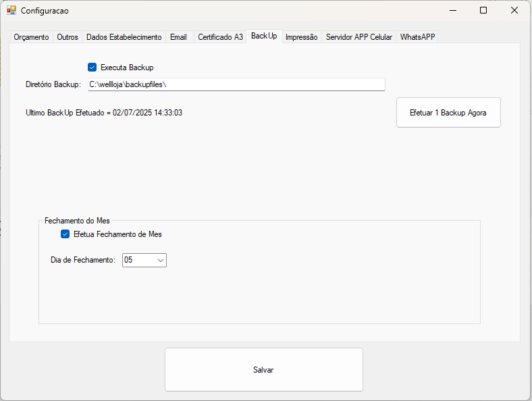Open the WhatsAPP tab
The height and width of the screenshot is (401, 532).
[x=417, y=37]
